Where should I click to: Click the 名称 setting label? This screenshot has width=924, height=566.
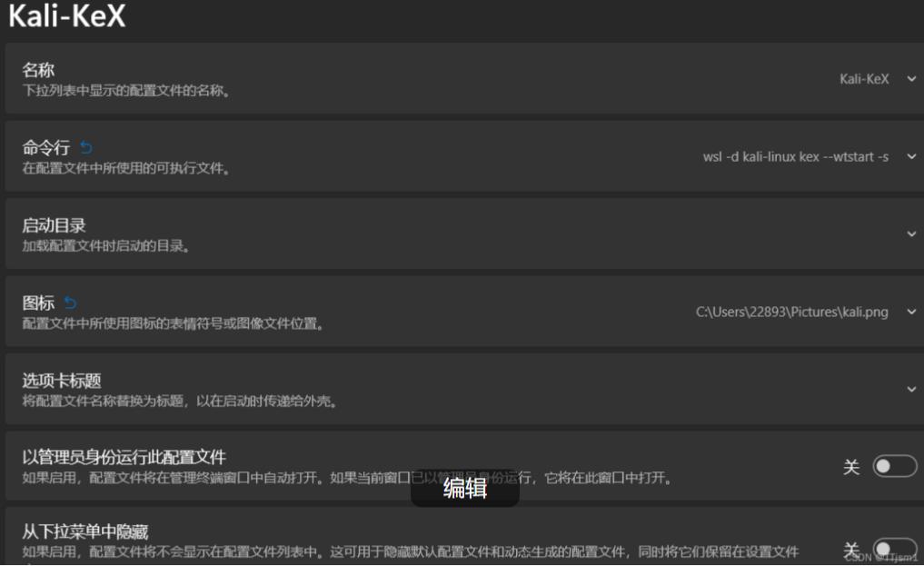coord(38,70)
